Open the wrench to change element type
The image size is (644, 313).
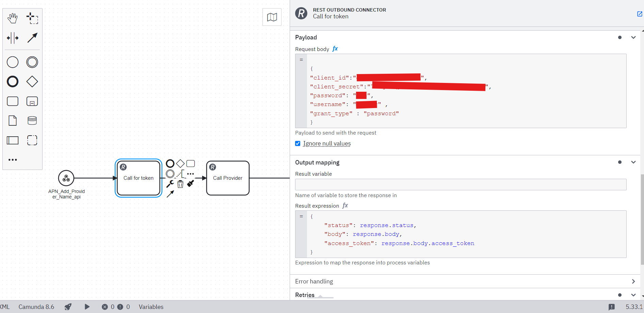coord(170,184)
